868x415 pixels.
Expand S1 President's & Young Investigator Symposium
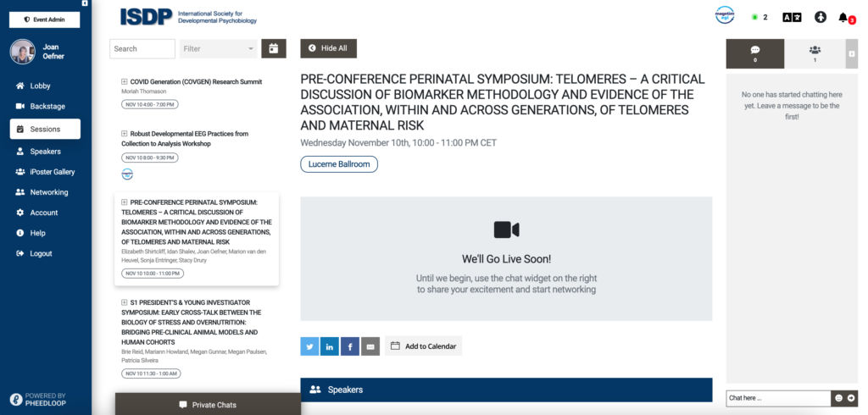pos(124,302)
